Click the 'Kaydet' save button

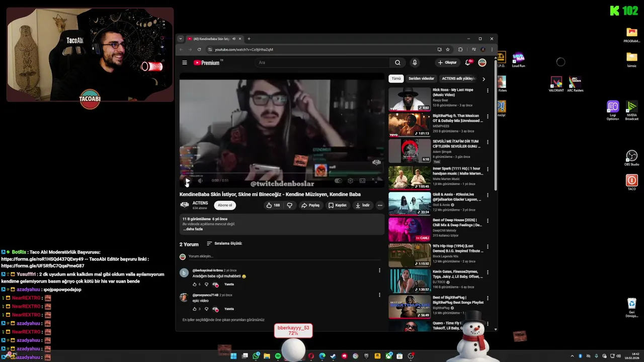click(338, 205)
